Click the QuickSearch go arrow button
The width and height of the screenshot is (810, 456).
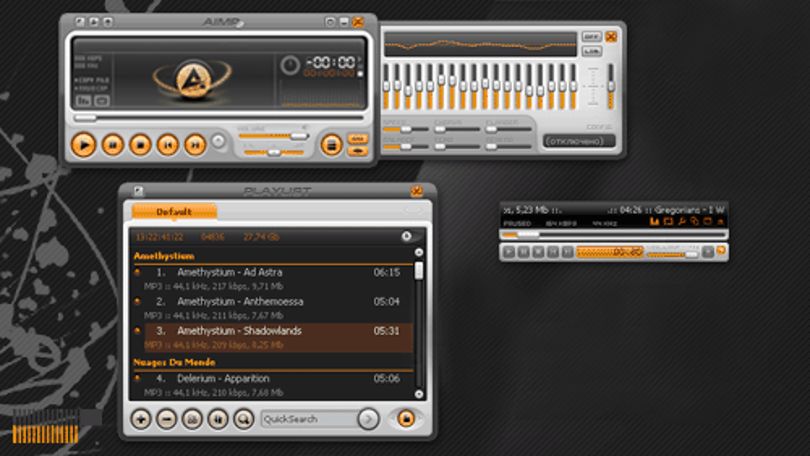pyautogui.click(x=368, y=419)
